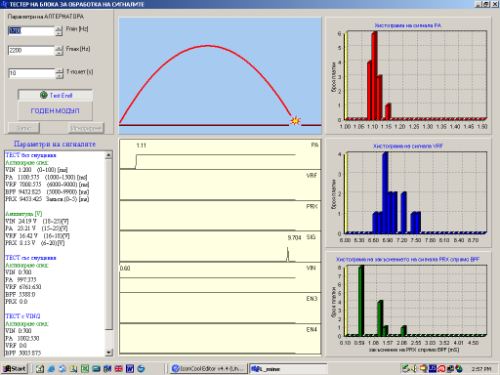
Task: Click the green LED icon beside Test End
Action: 44,95
